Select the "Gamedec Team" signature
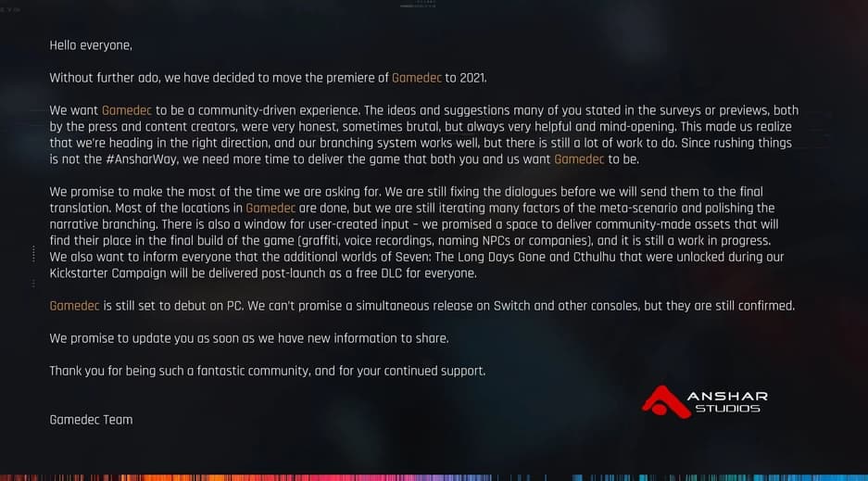Viewport: 868px width, 481px height. pyautogui.click(x=91, y=420)
